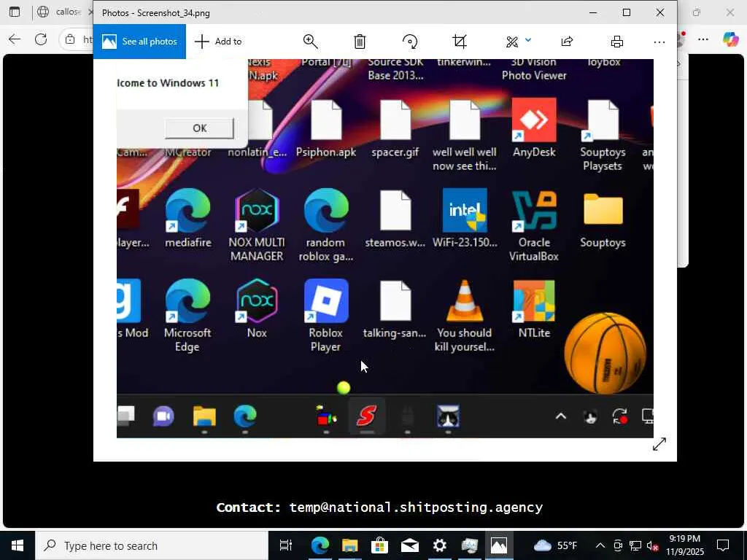Screen dimensions: 747x560
Task: Click the VLC cone icon
Action: [465, 301]
